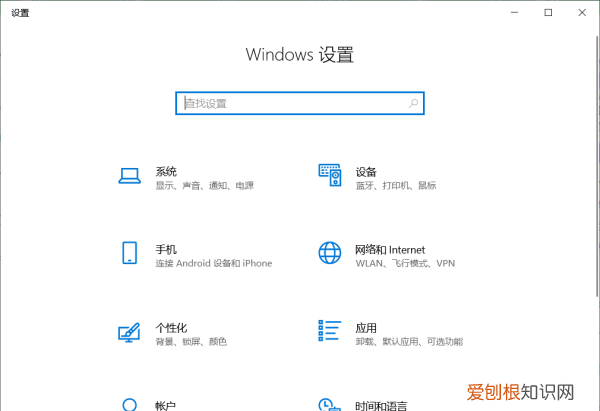Open the 个性化 settings category label
The width and height of the screenshot is (600, 411).
pyautogui.click(x=171, y=328)
